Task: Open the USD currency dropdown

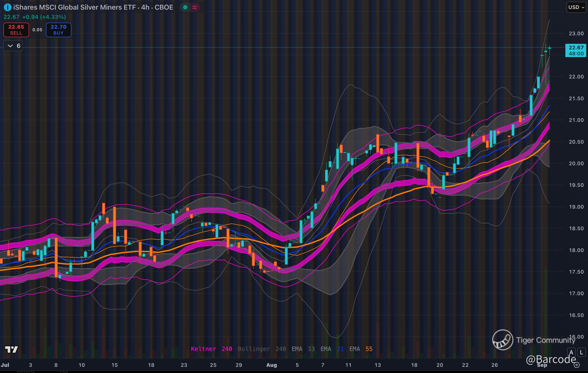Action: (x=576, y=7)
